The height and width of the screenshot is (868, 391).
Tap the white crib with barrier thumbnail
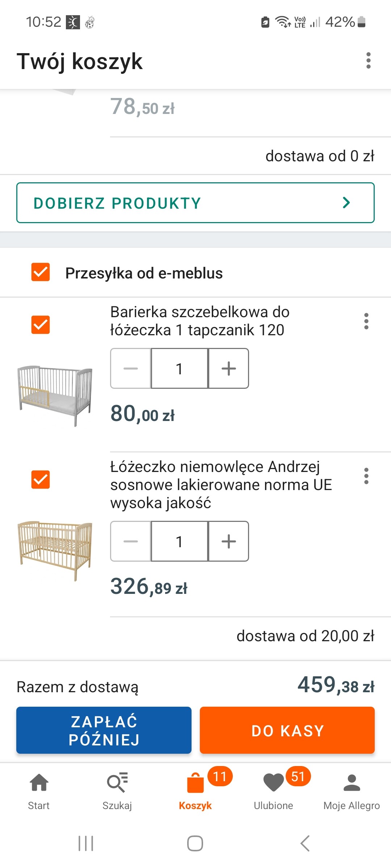click(x=55, y=395)
